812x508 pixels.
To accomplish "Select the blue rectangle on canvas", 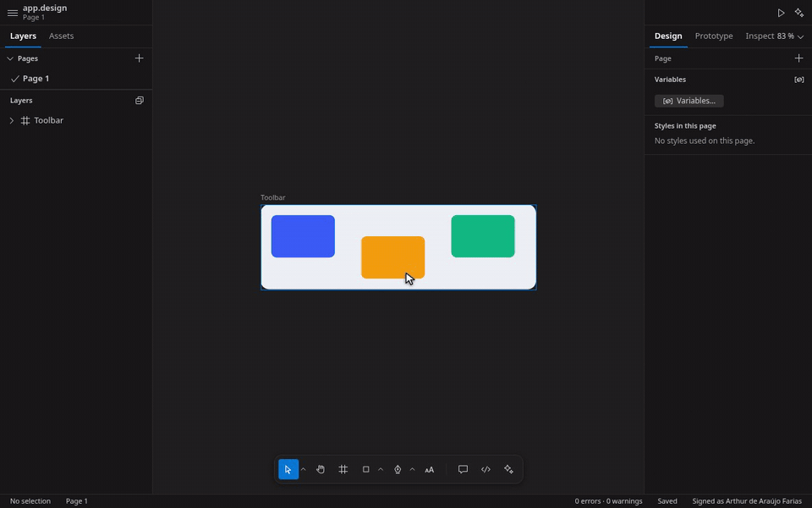I will click(x=303, y=236).
